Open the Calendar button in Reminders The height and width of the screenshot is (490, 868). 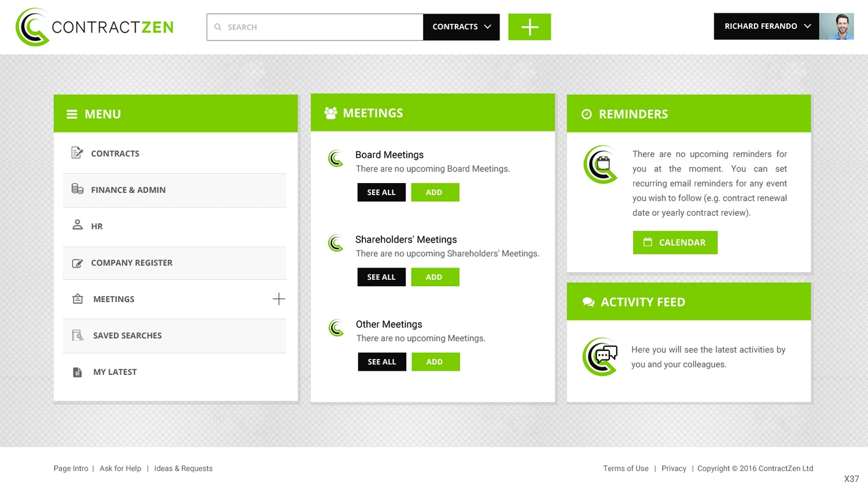(x=675, y=242)
